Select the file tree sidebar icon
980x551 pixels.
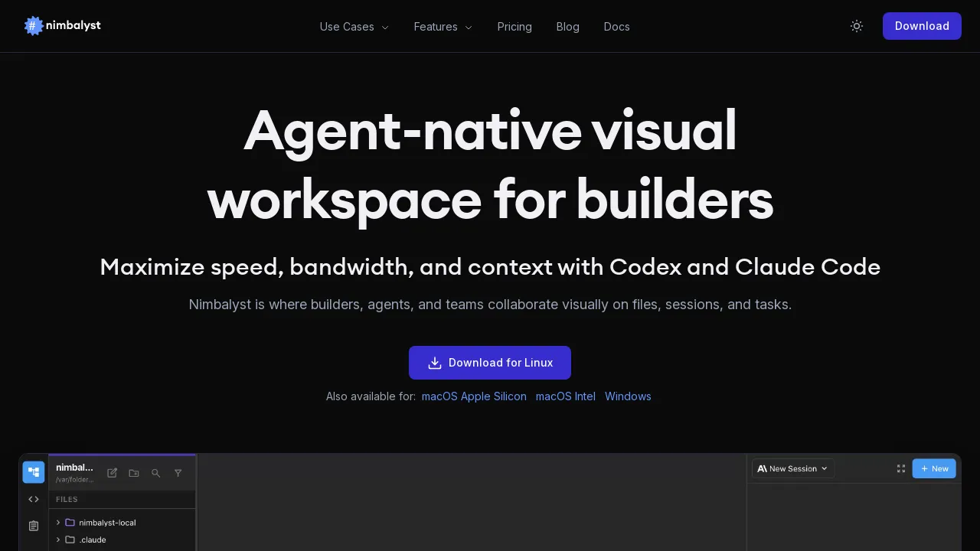(x=34, y=472)
